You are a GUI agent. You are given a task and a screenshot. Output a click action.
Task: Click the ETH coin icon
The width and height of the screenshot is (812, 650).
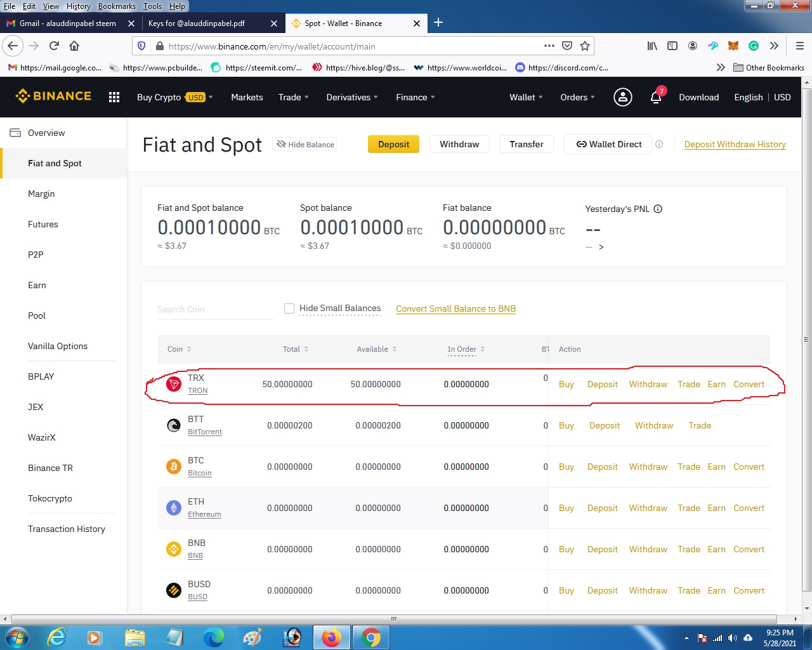[x=174, y=508]
